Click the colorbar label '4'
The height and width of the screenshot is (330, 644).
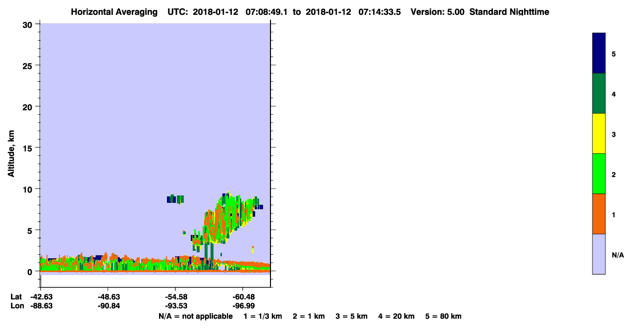[614, 94]
